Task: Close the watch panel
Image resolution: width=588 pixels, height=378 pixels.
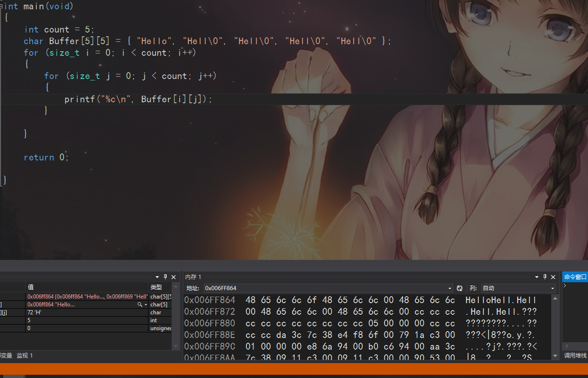Action: coord(174,277)
